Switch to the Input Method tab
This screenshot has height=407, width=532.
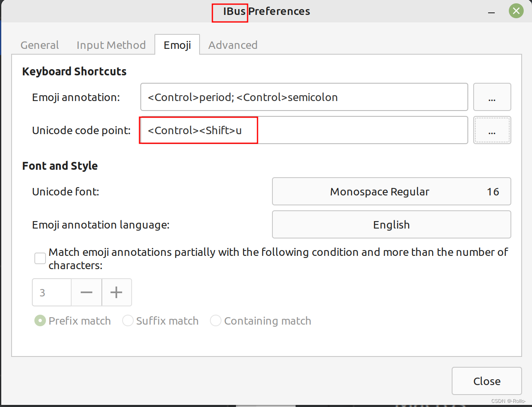[111, 45]
